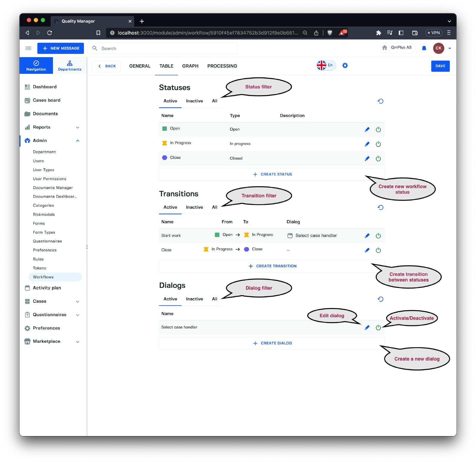The height and width of the screenshot is (462, 476).
Task: Expand the Reports menu section
Action: (x=77, y=127)
